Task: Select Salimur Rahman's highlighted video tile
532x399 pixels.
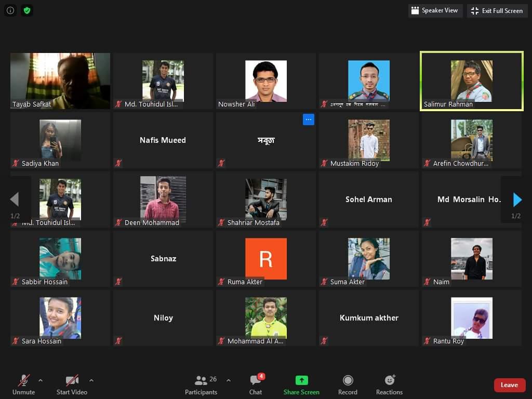Action: click(x=471, y=81)
